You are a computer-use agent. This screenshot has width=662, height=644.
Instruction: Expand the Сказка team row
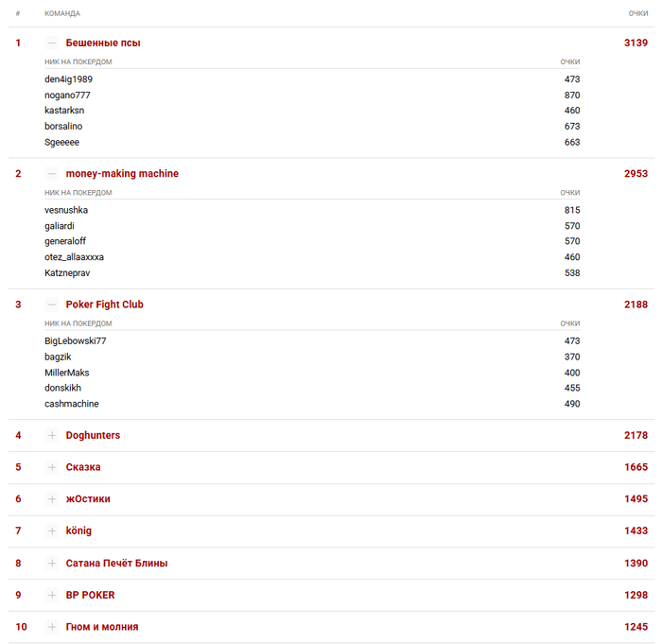[52, 467]
